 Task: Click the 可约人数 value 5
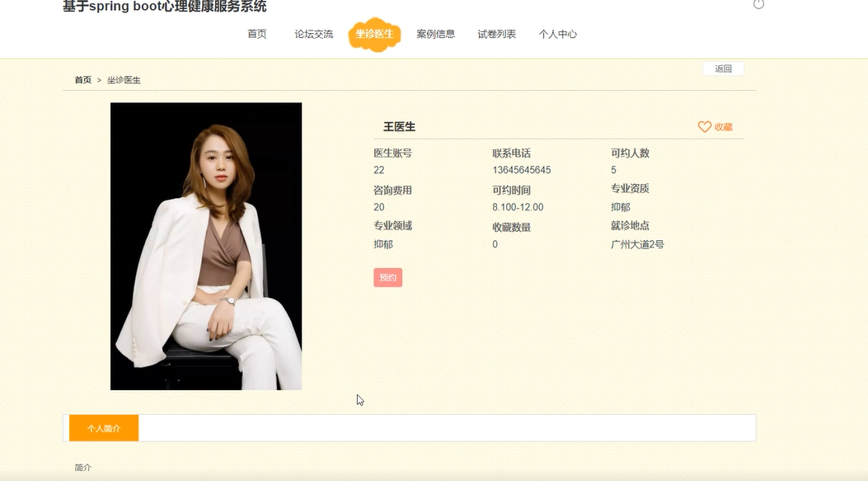tap(613, 170)
